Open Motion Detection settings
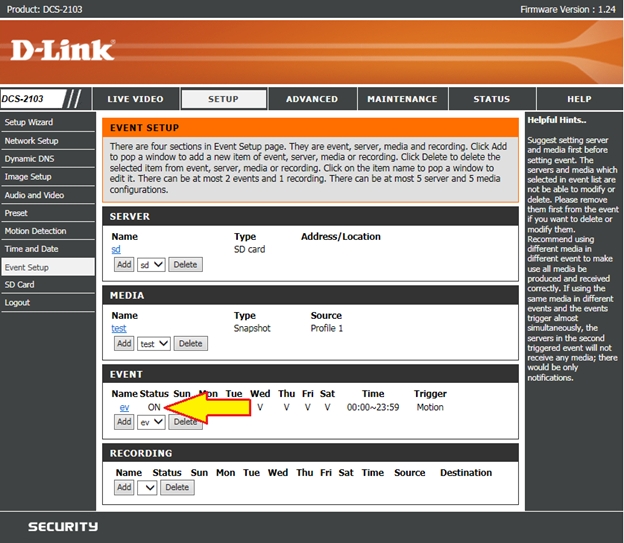This screenshot has height=543, width=624. click(36, 231)
